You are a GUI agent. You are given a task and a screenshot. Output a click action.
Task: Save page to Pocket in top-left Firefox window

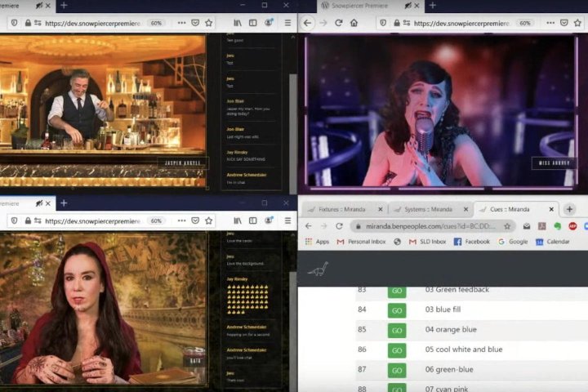coord(195,23)
